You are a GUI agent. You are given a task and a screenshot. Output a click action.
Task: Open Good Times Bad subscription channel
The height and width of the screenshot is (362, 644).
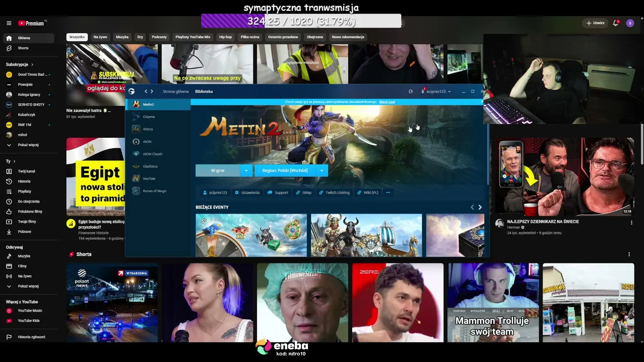point(28,75)
